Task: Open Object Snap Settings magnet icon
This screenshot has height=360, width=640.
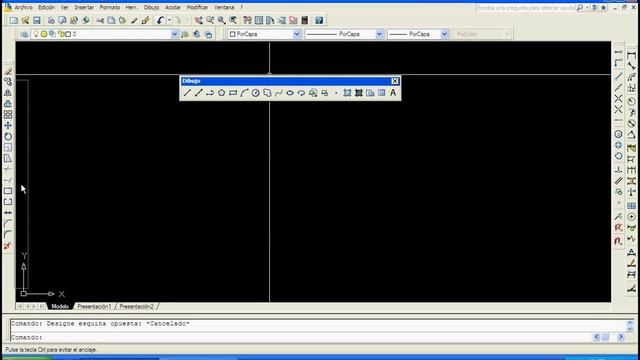Action: point(618,241)
